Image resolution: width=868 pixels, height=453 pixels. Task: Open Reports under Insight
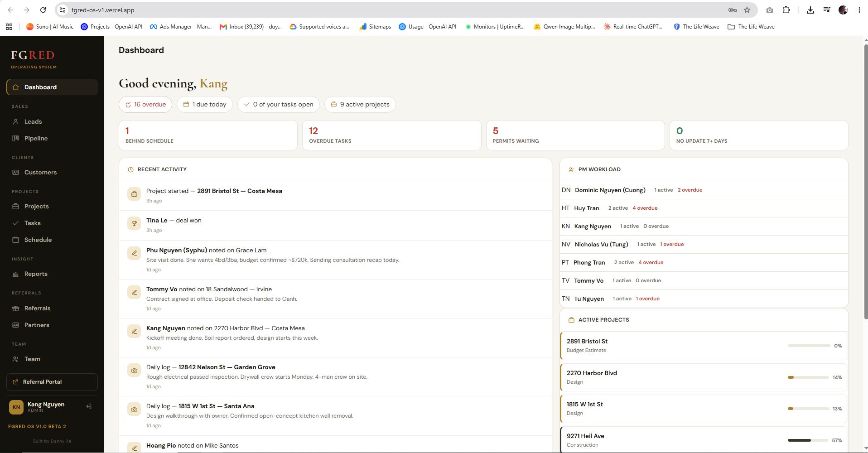click(x=52, y=274)
